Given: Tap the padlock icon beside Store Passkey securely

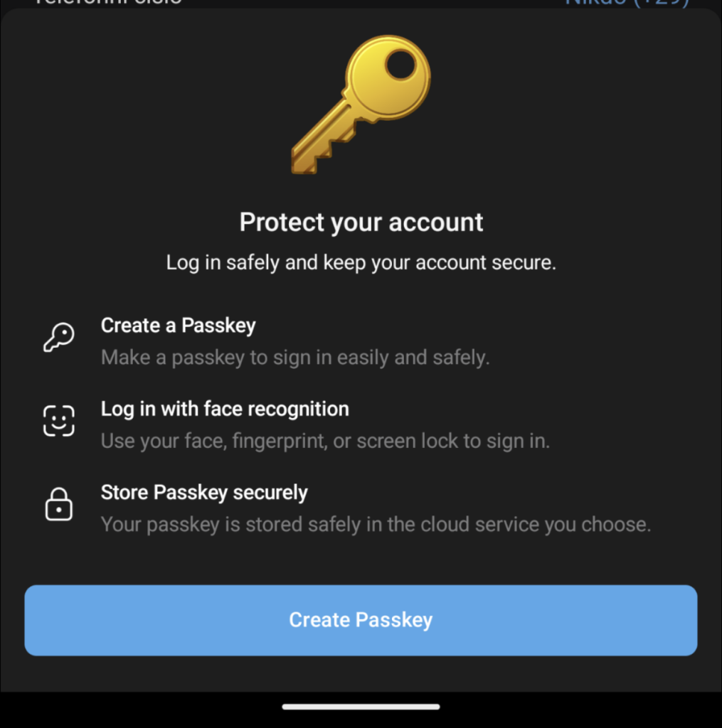Looking at the screenshot, I should pos(59,504).
